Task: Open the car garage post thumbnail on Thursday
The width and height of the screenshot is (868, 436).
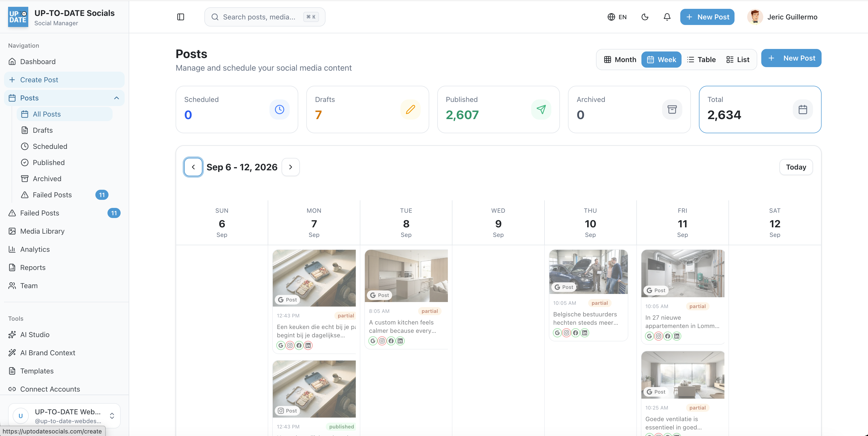Action: (588, 271)
